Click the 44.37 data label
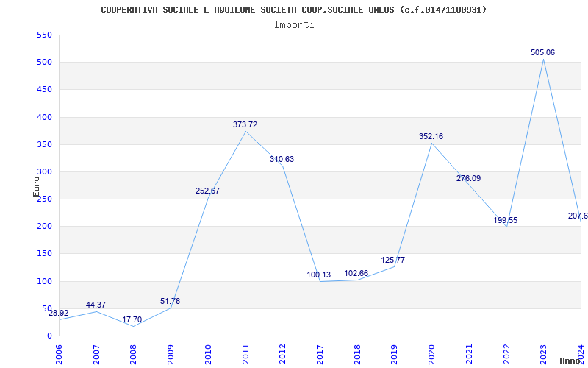588x368 pixels. [x=96, y=305]
